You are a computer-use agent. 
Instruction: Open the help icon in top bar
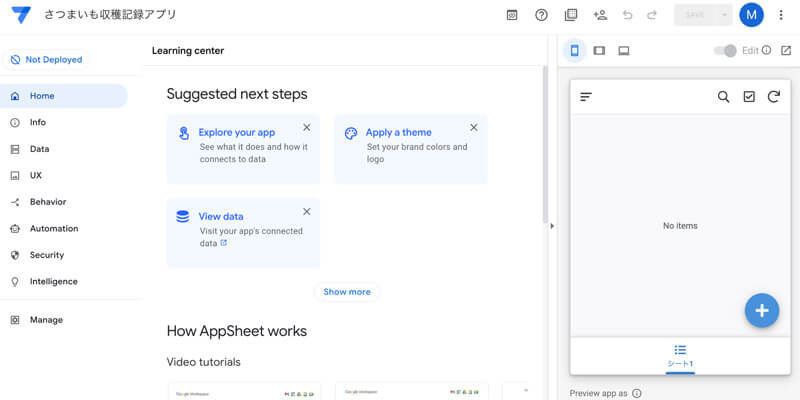[541, 15]
